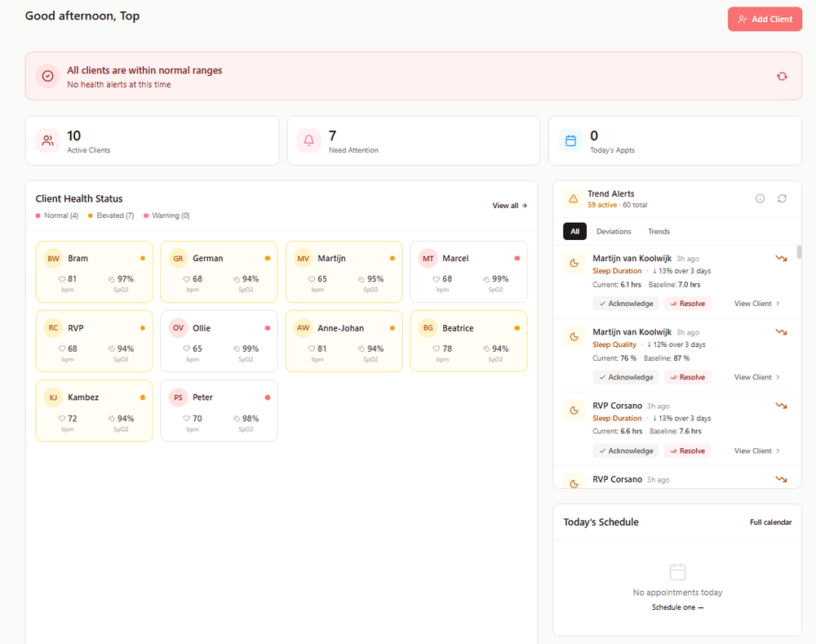The width and height of the screenshot is (816, 644).
Task: Click the Trend Alerts warning triangle icon
Action: (x=574, y=198)
